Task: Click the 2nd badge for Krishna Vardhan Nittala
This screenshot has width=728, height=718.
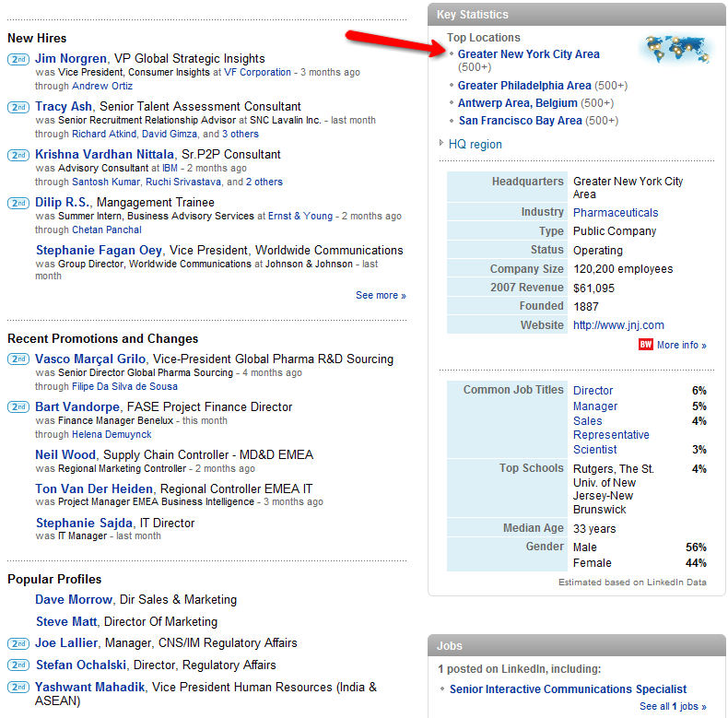Action: (18, 155)
